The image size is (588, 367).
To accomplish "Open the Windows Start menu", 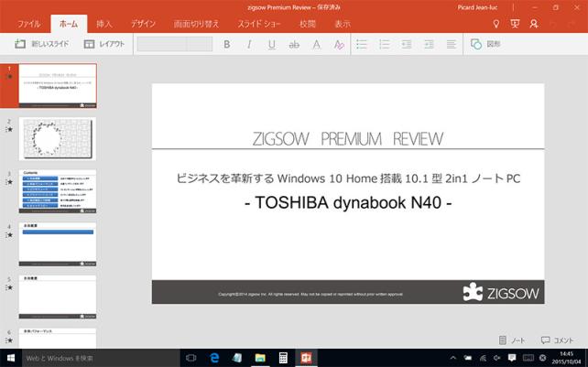I will point(11,358).
